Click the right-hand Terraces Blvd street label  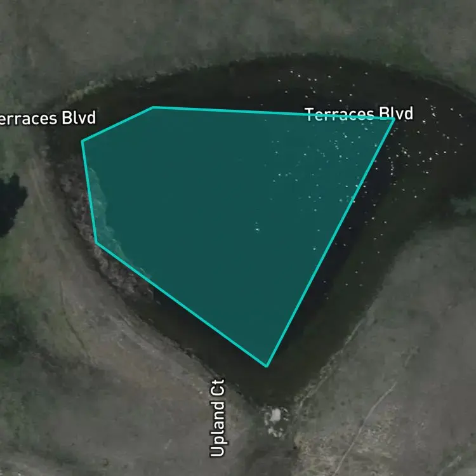359,114
